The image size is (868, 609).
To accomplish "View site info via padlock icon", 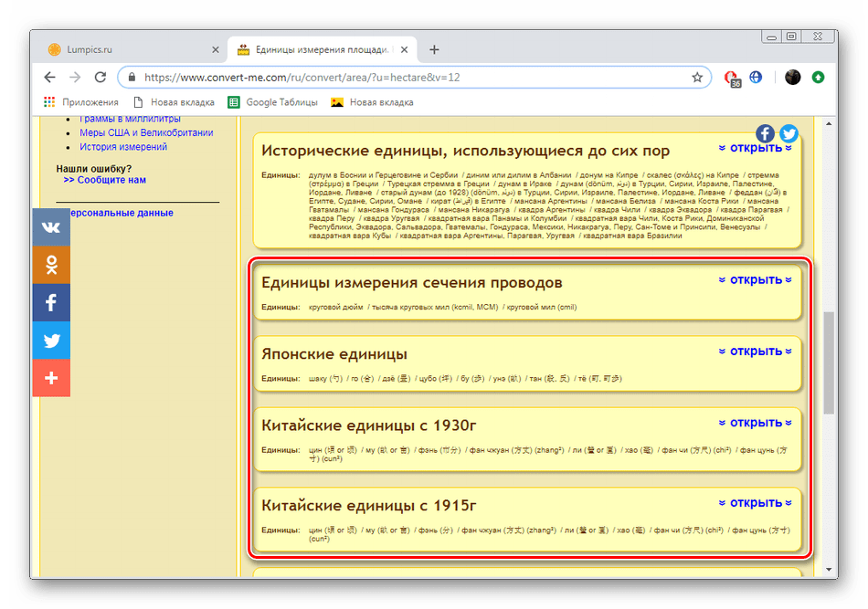I will (132, 78).
